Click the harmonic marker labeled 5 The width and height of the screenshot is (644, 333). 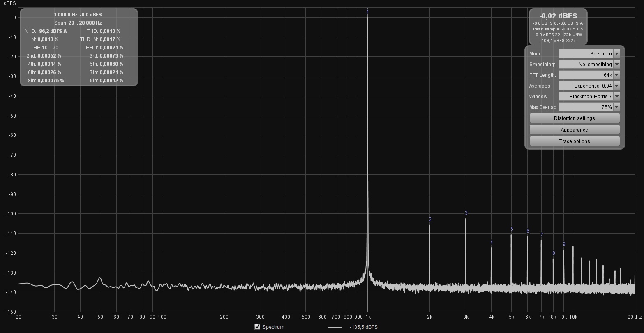[x=512, y=229]
